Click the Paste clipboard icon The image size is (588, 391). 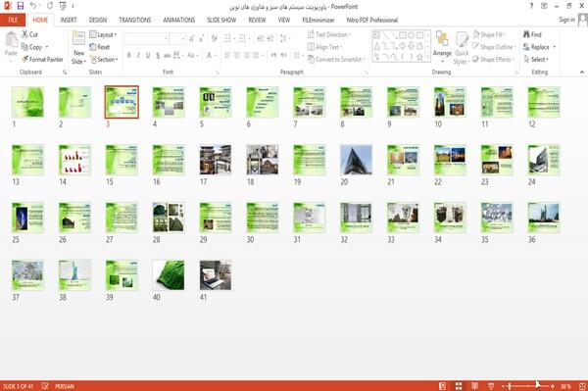point(11,40)
